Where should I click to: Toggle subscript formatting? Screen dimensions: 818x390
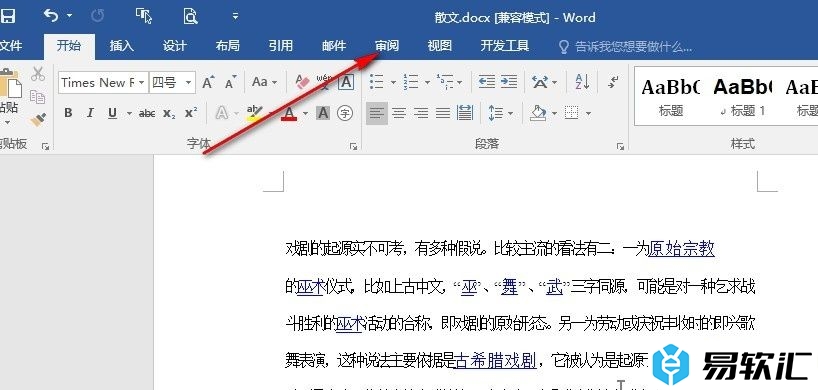169,113
